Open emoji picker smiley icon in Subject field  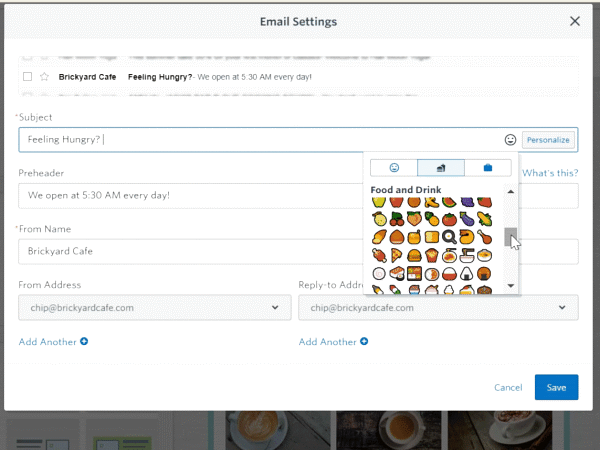510,140
